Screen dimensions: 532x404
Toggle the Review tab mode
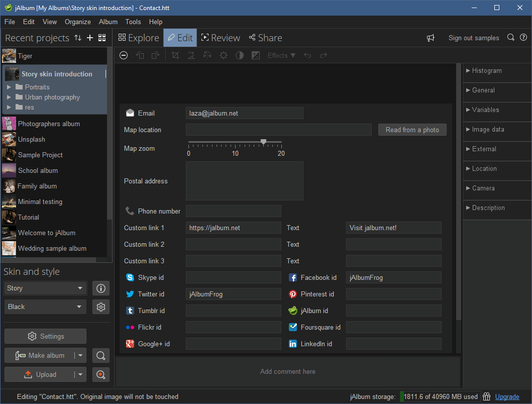(x=221, y=37)
